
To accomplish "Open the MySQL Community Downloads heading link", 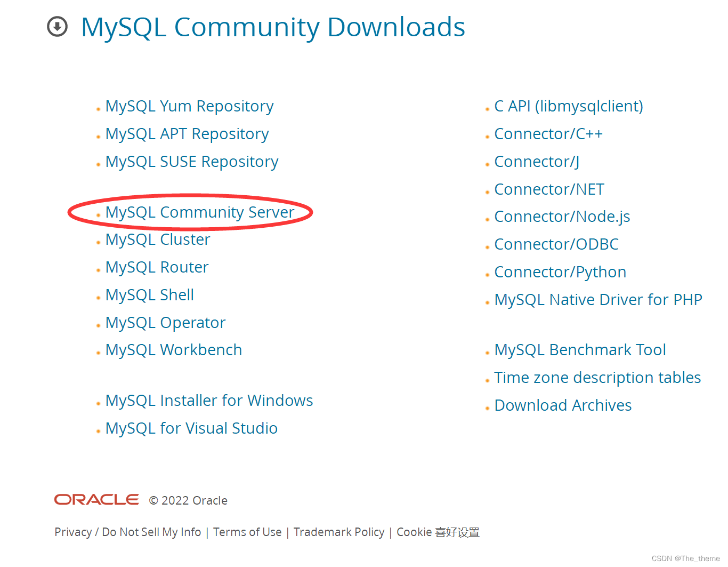I will 273,27.
